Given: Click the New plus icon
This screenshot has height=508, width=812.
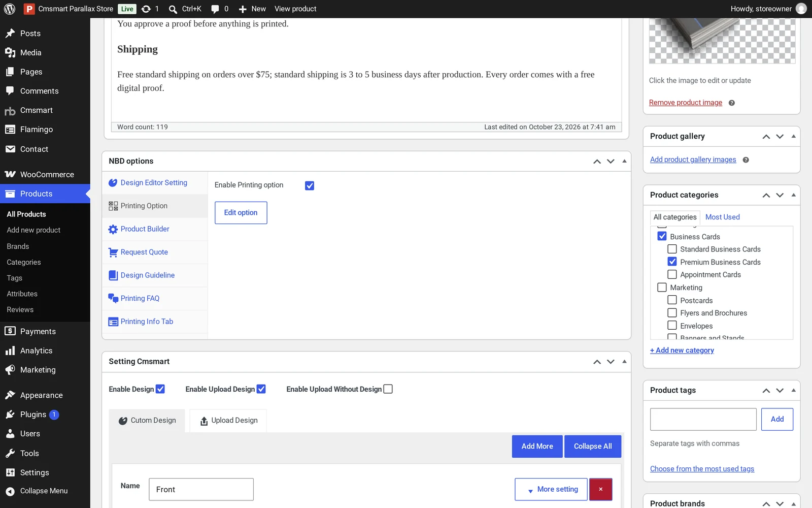Looking at the screenshot, I should (x=243, y=9).
